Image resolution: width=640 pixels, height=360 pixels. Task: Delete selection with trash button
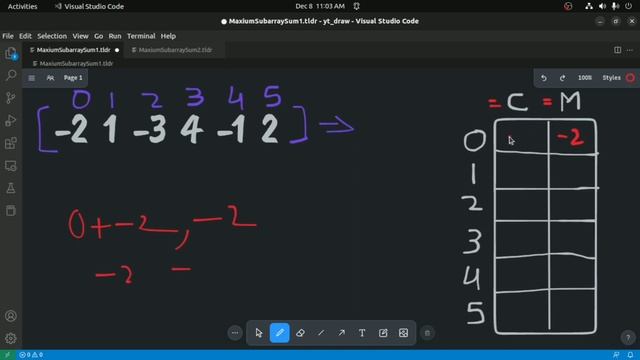click(x=427, y=333)
